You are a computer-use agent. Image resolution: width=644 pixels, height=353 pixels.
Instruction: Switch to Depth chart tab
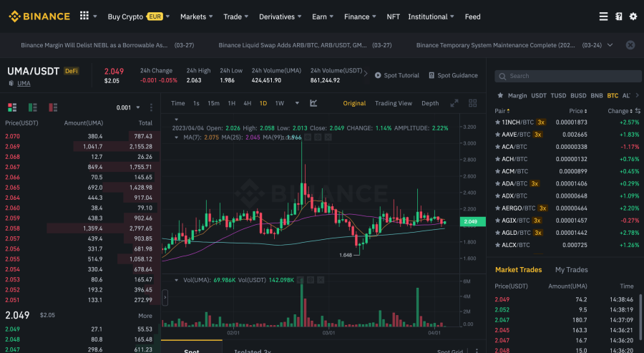[430, 103]
